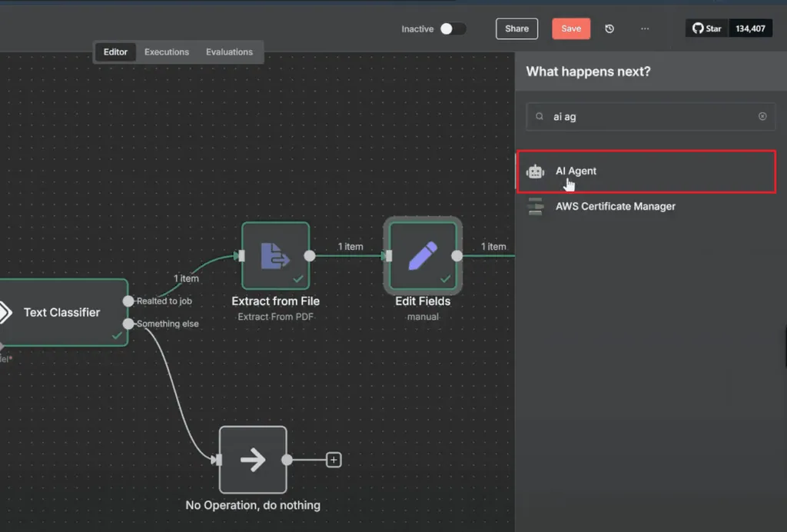The image size is (787, 532).
Task: Open the workflow history clock icon
Action: tap(609, 28)
